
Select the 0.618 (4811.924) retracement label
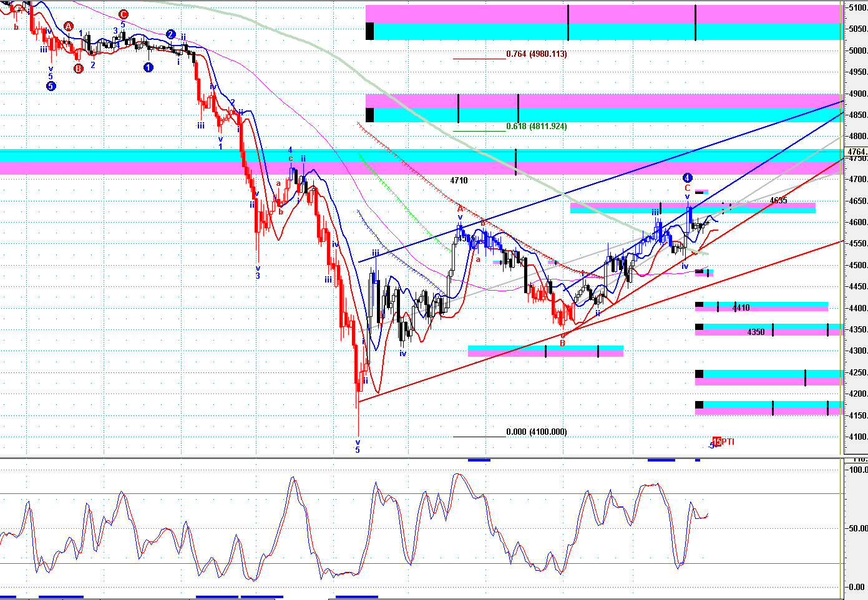[x=536, y=127]
